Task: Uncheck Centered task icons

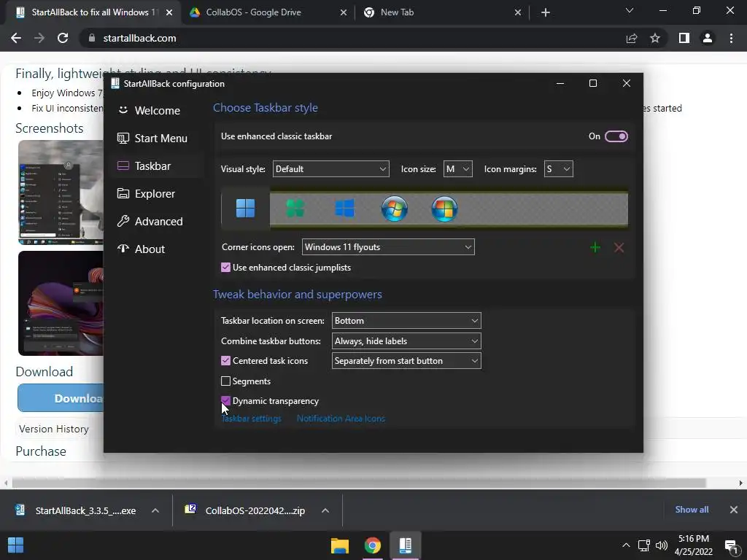Action: 226,360
